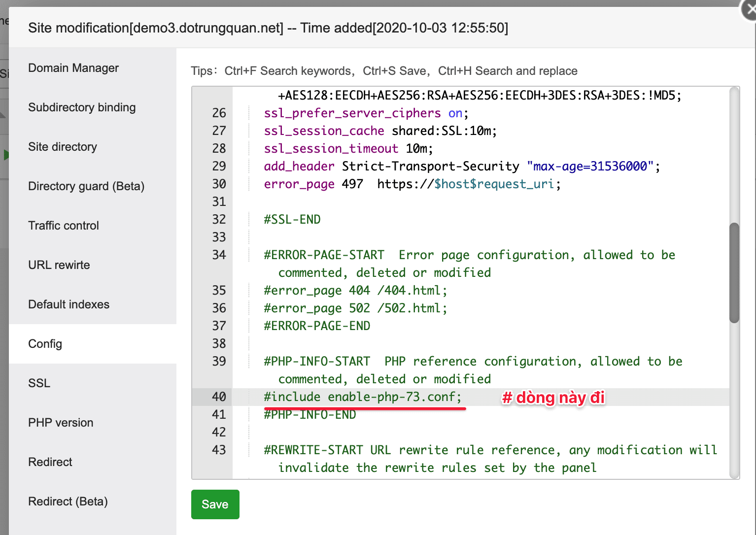Click line number 40 in gutter
This screenshot has width=756, height=535.
pos(219,397)
